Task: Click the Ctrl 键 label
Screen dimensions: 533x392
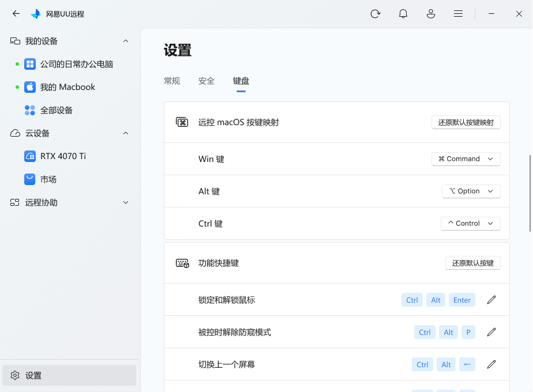Action: pyautogui.click(x=211, y=224)
